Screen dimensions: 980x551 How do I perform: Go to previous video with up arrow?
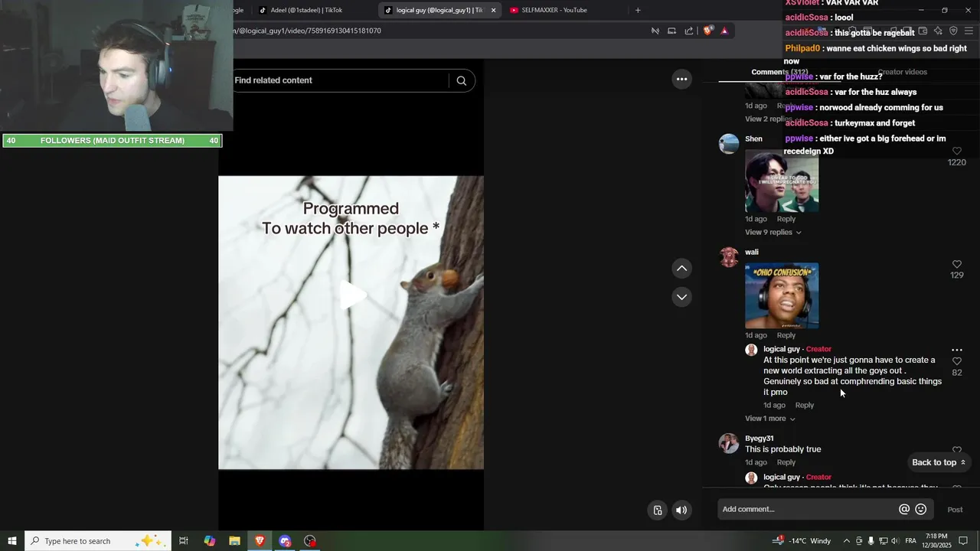pyautogui.click(x=681, y=268)
